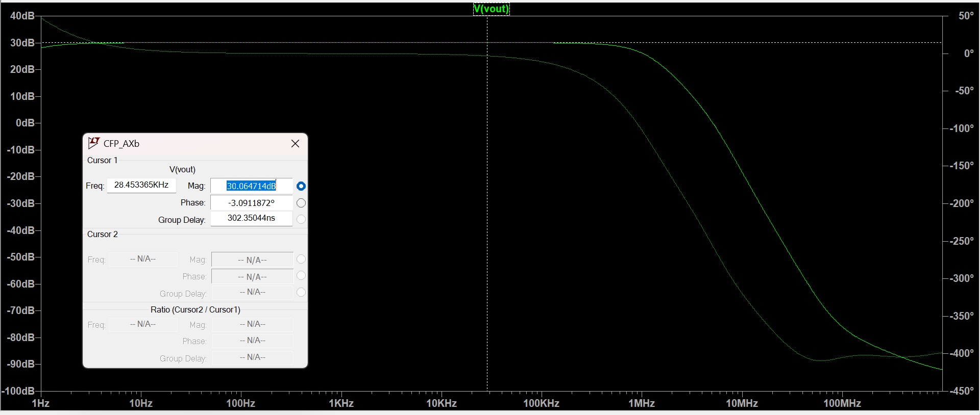Click the -450° label on right axis

pos(962,391)
